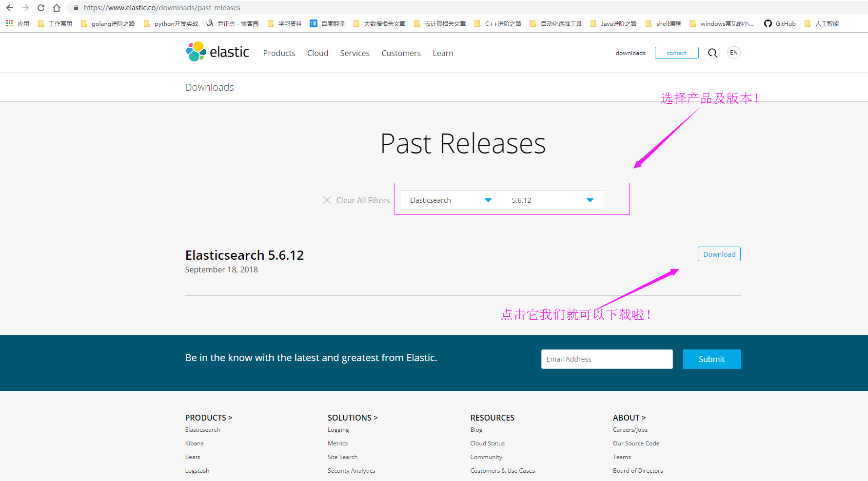Screen dimensions: 868x481
Task: Open the 百度翻译 bookmark
Action: [327, 23]
